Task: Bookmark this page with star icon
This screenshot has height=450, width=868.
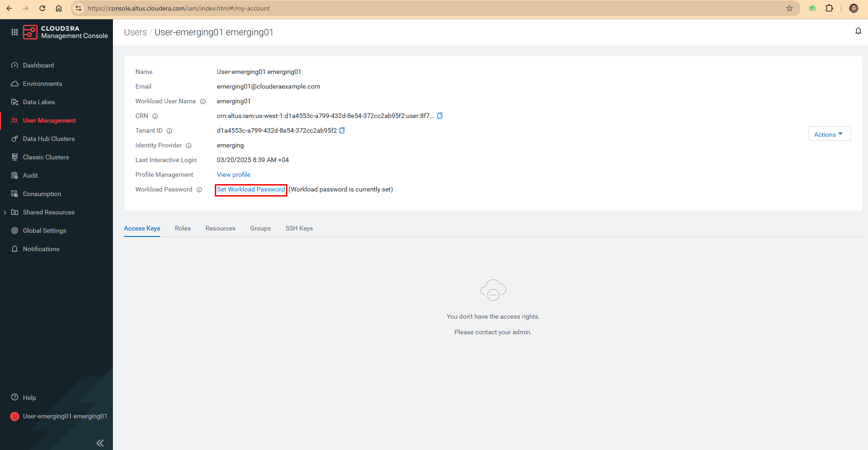Action: [790, 8]
